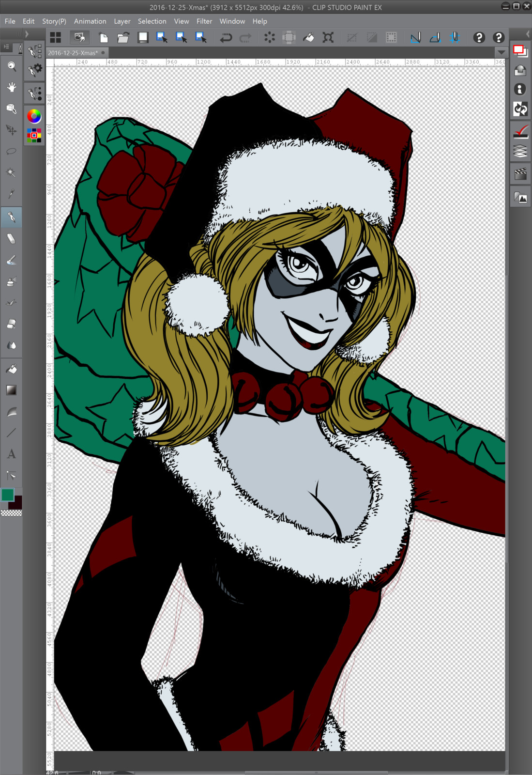Pick the dark sub color swatch

[x=17, y=504]
